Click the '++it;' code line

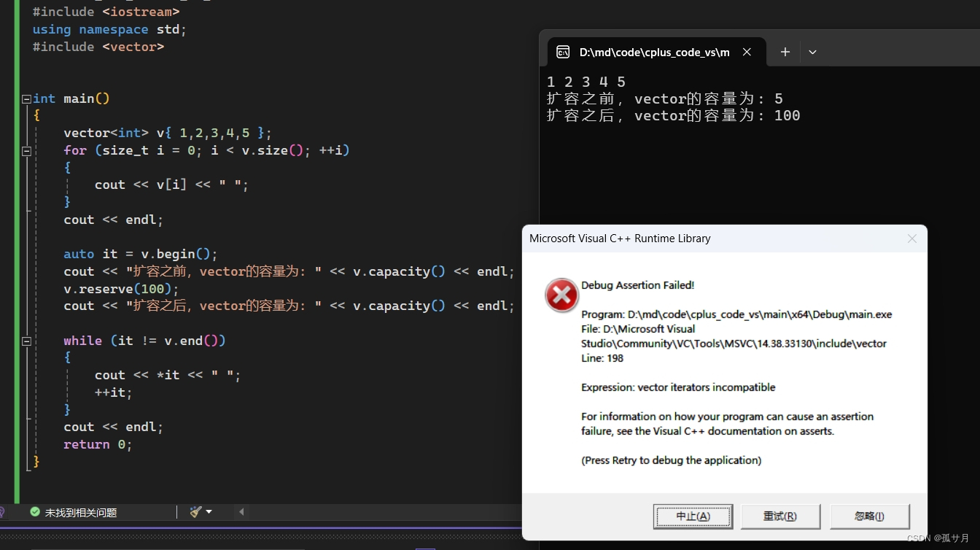[114, 392]
